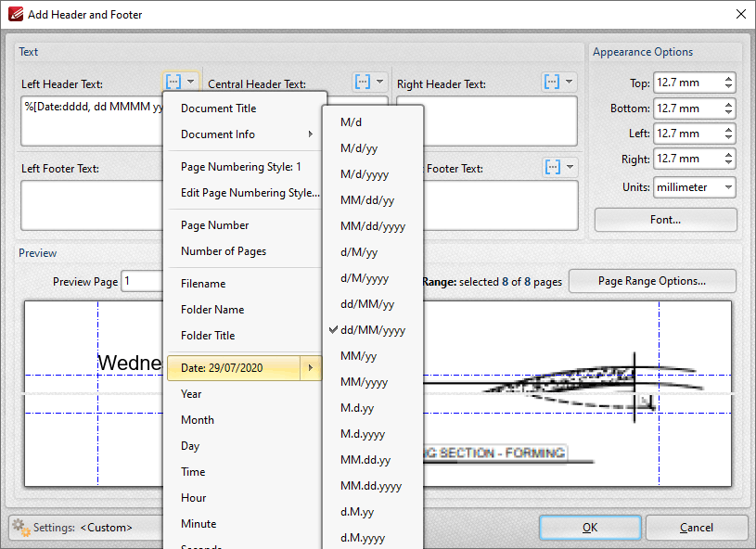
Task: Open the Units millimeter dropdown
Action: click(695, 187)
